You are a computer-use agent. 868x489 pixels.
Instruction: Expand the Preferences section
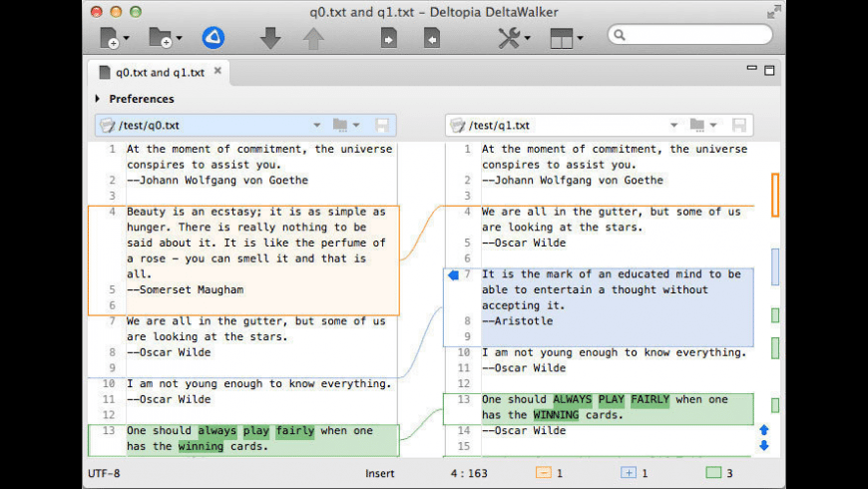point(98,99)
